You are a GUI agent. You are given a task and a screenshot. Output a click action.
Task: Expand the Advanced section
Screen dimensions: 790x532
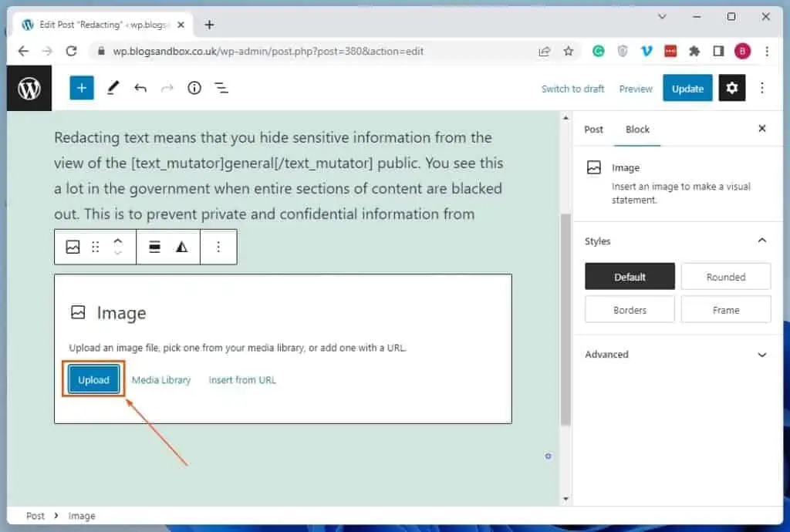point(762,355)
